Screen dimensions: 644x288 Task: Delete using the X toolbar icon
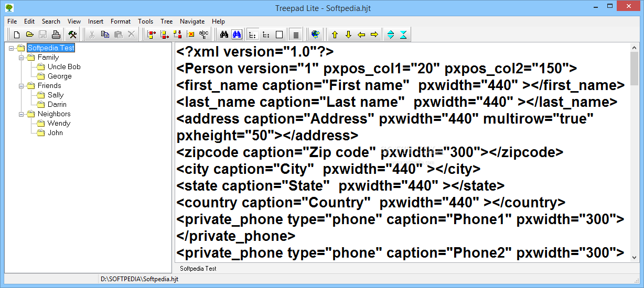(x=131, y=35)
